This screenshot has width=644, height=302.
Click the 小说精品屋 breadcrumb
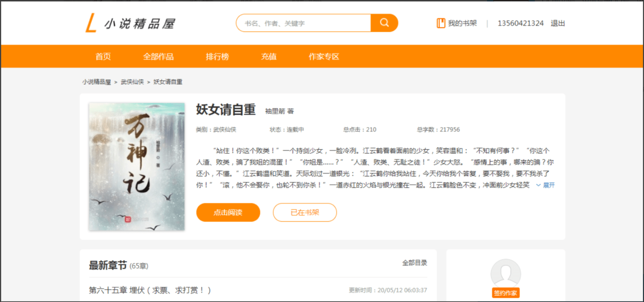click(x=96, y=82)
